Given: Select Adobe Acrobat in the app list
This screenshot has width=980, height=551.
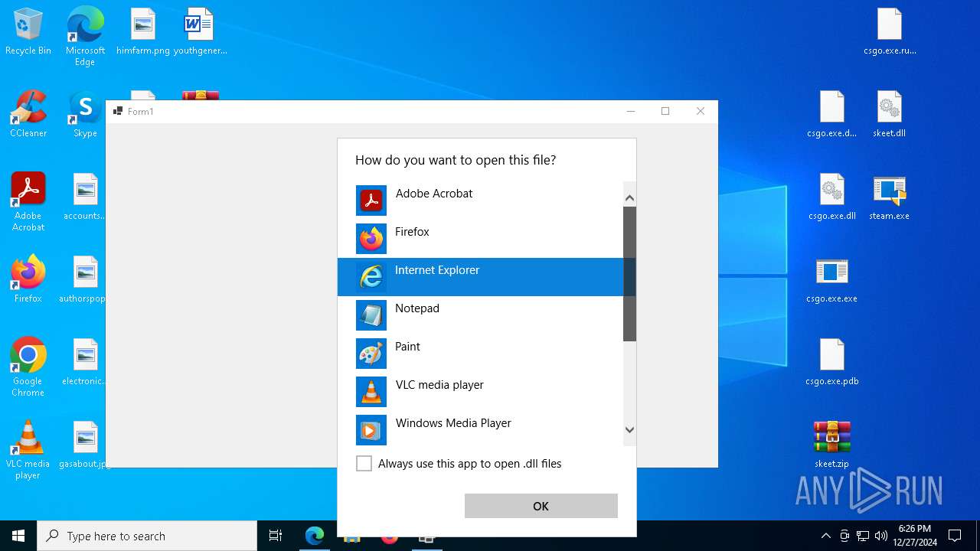Looking at the screenshot, I should [481, 201].
